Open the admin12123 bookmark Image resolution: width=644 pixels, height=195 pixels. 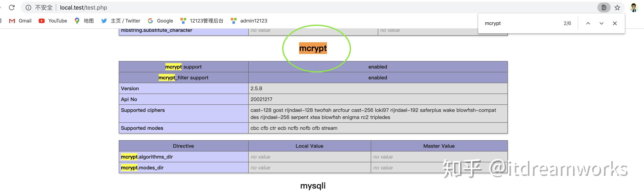point(249,21)
